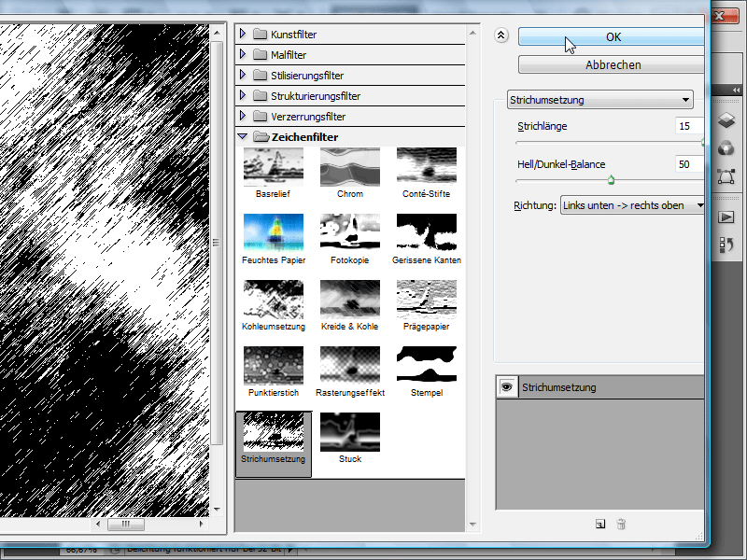Confirm the filter with OK
Image resolution: width=747 pixels, height=560 pixels.
coord(611,36)
